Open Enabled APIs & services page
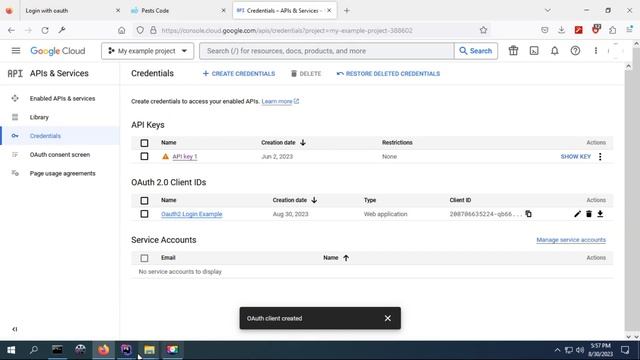This screenshot has width=640, height=360. click(x=62, y=98)
